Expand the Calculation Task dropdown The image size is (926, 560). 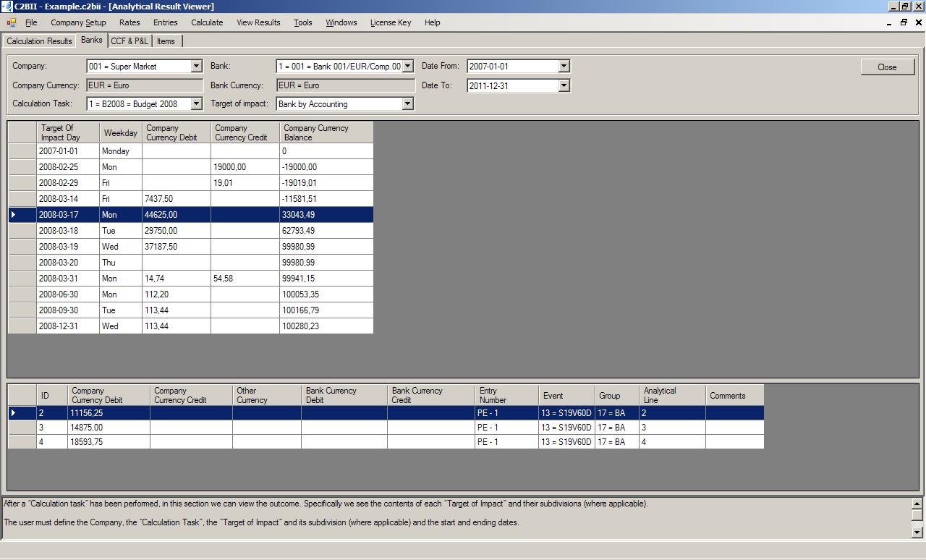pos(196,104)
